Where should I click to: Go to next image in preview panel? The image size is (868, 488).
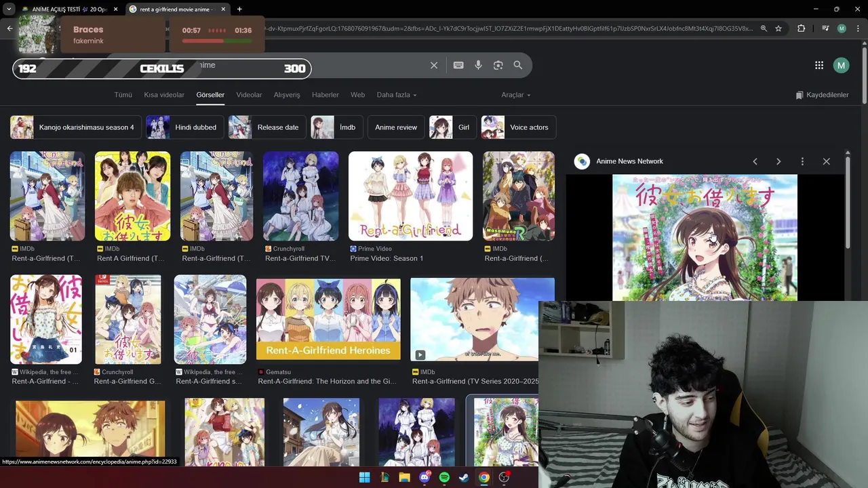(x=778, y=161)
